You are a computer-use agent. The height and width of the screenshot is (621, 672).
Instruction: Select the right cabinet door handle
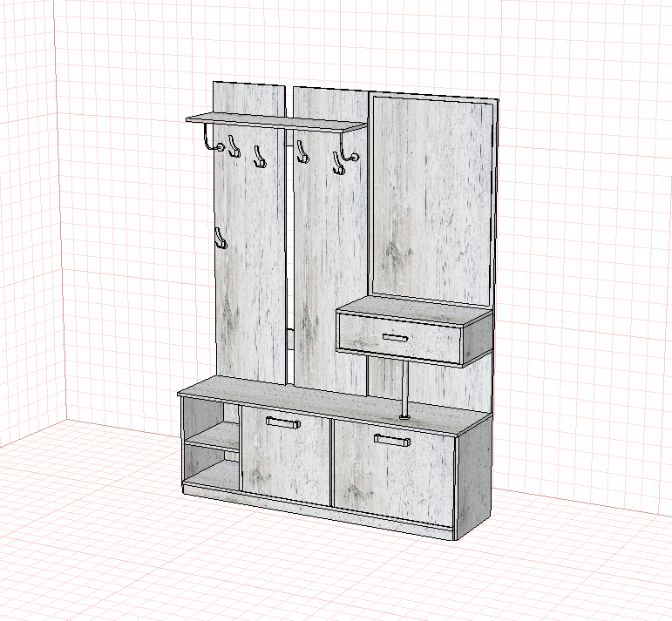pos(391,440)
